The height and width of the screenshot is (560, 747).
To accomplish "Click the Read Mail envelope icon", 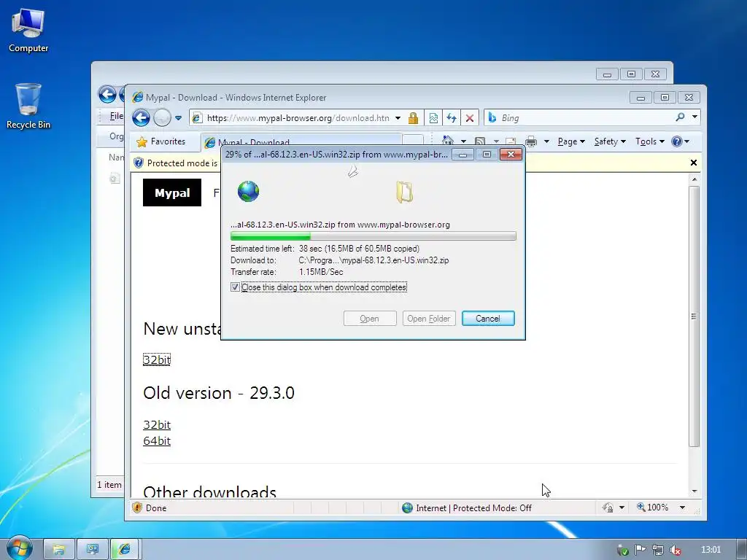I will 511,141.
